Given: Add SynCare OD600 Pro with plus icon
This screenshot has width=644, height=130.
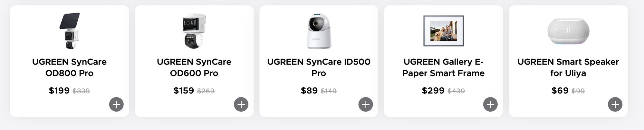Looking at the screenshot, I should coord(241,104).
